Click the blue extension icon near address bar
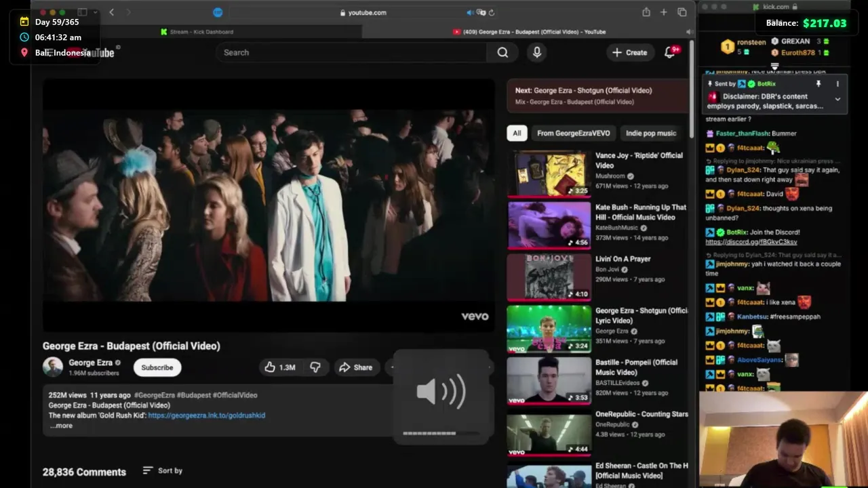The image size is (868, 488). pyautogui.click(x=218, y=12)
